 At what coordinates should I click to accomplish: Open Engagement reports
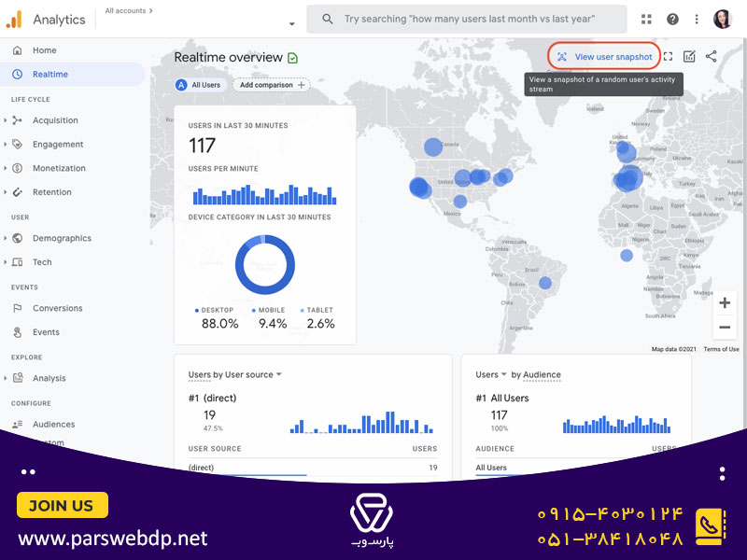(58, 144)
